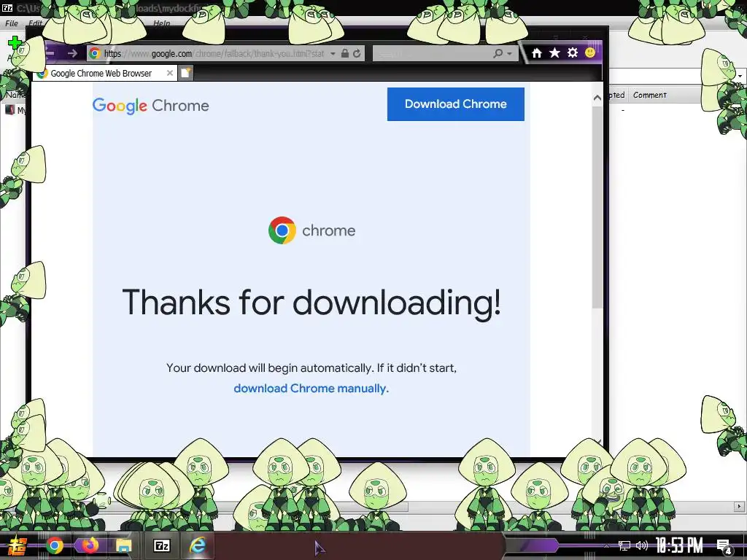Refresh the page with the reload icon
This screenshot has height=560, width=747.
coord(357,53)
